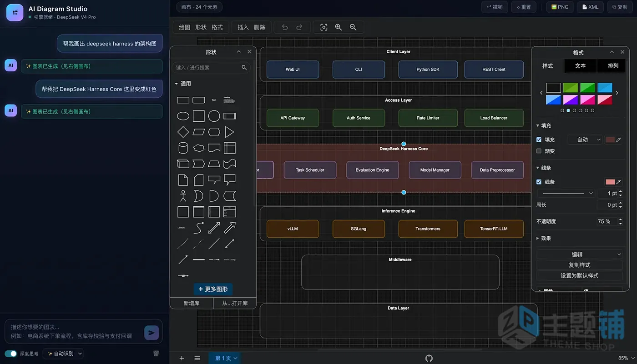Screen dimensions: 637x364
Task: Expand the effects section
Action: pos(544,239)
